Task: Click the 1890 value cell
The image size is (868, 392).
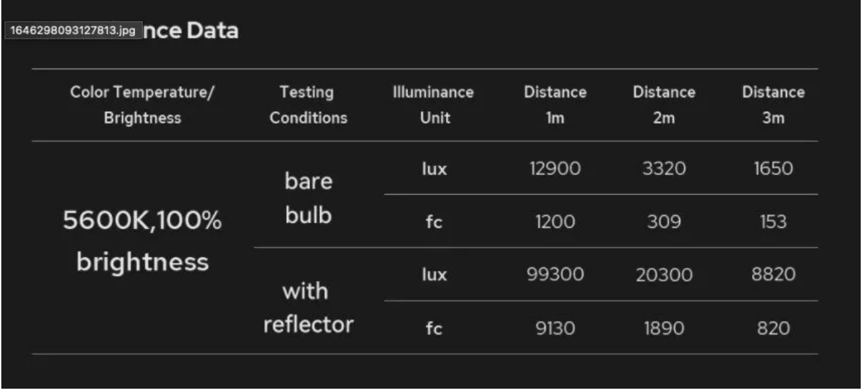Action: click(x=664, y=328)
